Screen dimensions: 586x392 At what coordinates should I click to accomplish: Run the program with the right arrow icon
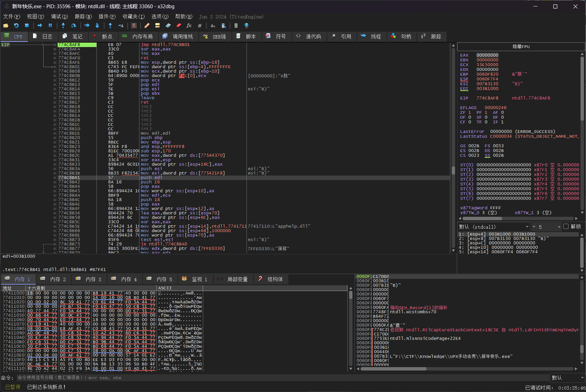tap(40, 26)
